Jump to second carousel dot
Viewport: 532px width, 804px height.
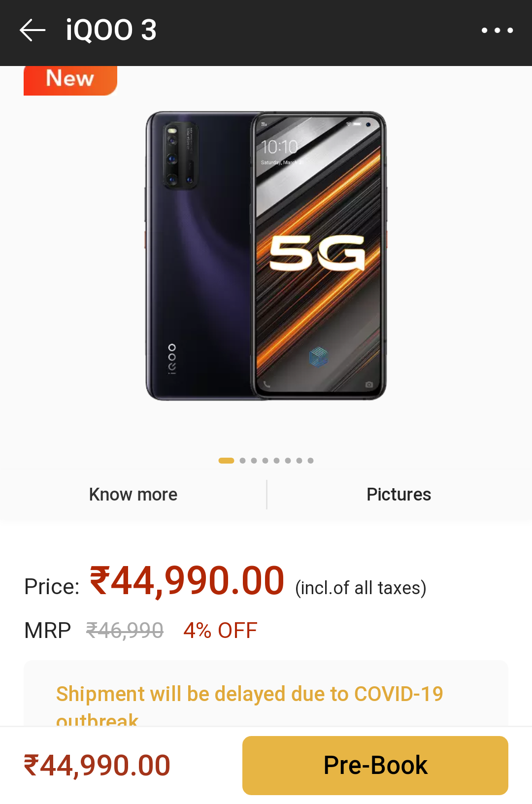(242, 461)
